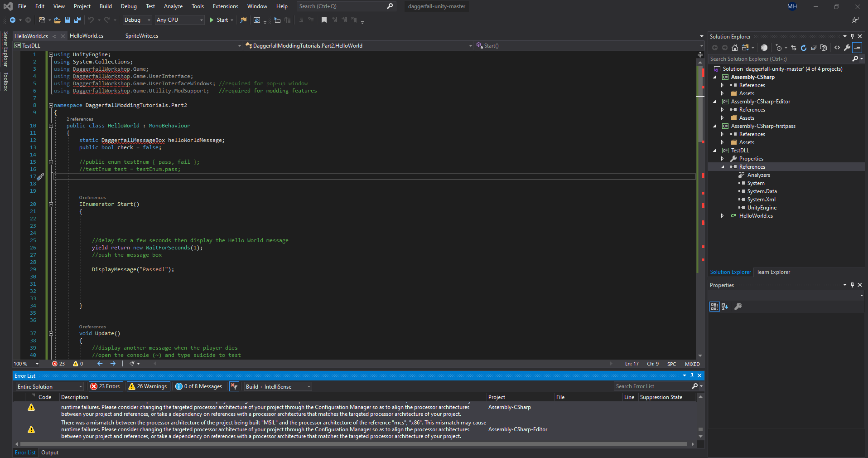Open the Toolbox side tab
Image resolution: width=868 pixels, height=458 pixels.
pyautogui.click(x=6, y=81)
